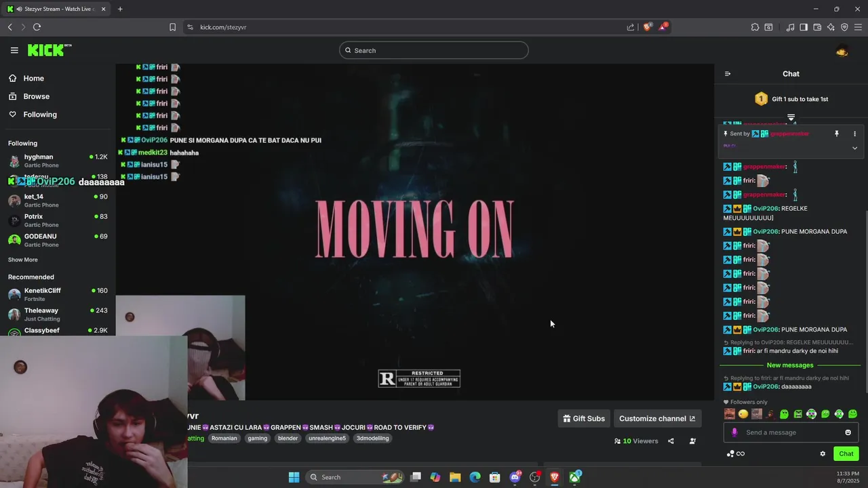Select the gaming tag
Viewport: 868px width, 488px height.
tap(257, 439)
